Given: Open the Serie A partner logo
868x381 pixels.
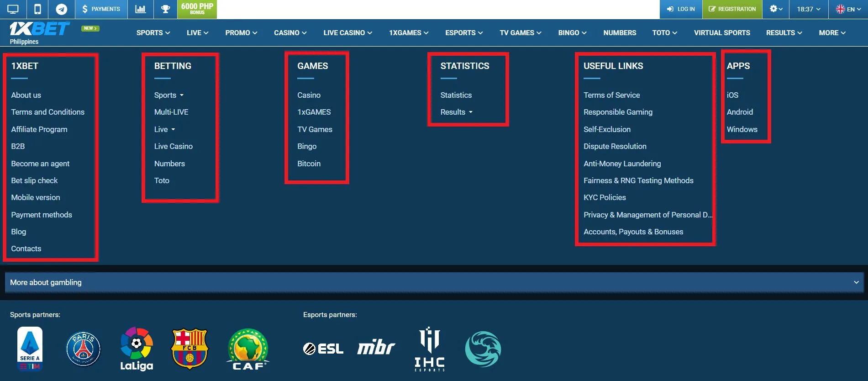Looking at the screenshot, I should click(x=30, y=349).
